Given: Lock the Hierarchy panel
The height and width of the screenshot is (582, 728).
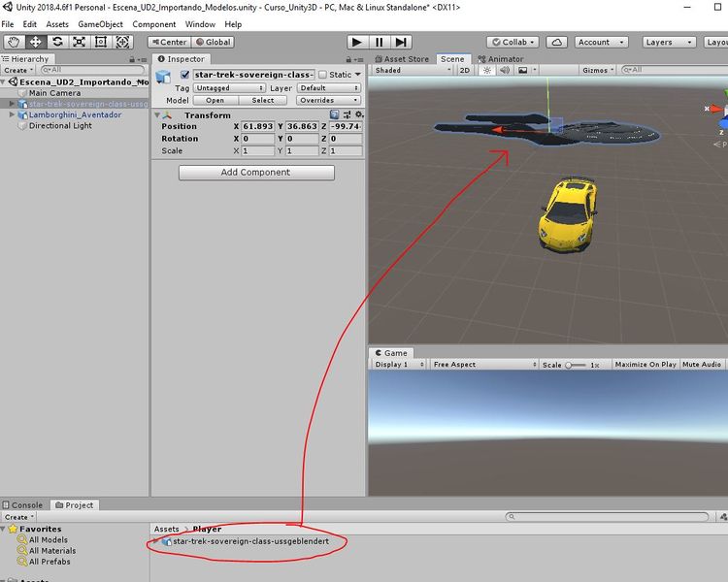Looking at the screenshot, I should point(132,59).
